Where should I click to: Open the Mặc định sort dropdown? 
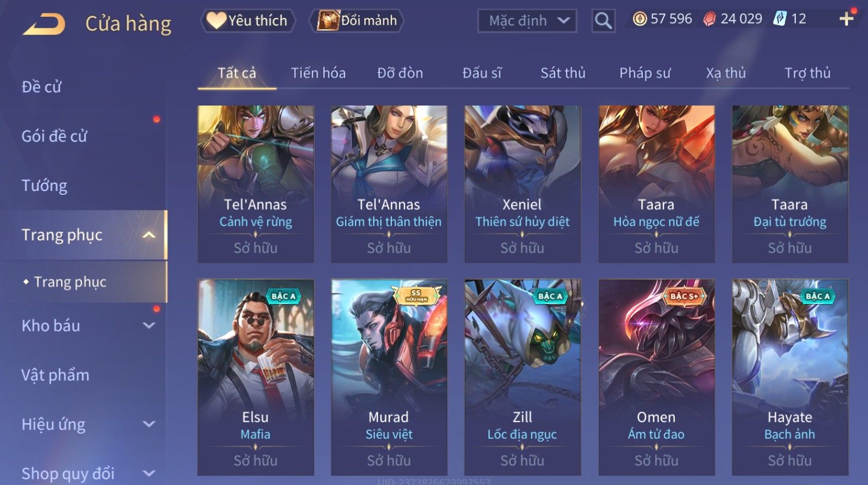pos(527,21)
